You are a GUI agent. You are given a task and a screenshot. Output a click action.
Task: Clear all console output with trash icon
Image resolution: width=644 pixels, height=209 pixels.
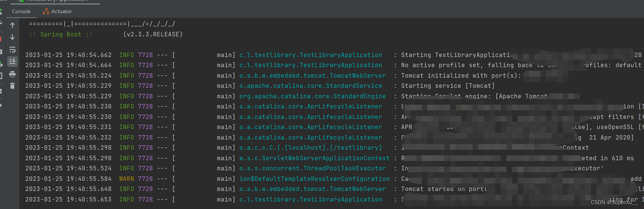pyautogui.click(x=12, y=86)
